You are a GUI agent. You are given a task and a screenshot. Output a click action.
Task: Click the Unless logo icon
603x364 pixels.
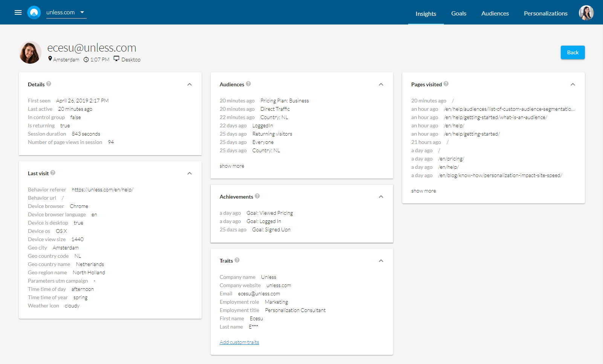[x=34, y=12]
